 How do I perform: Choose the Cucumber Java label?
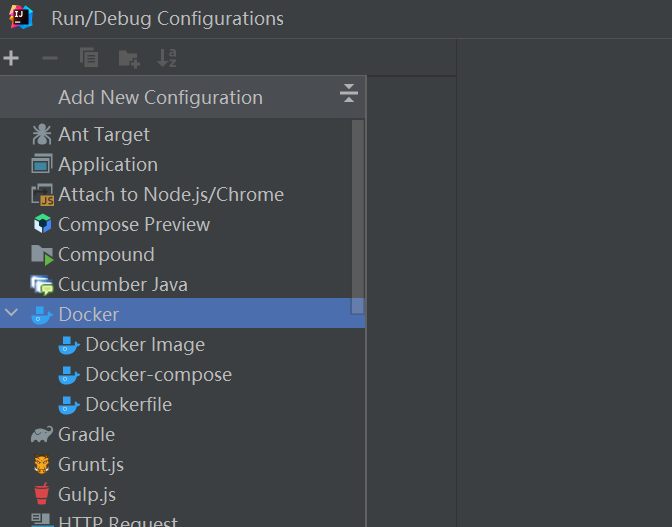123,284
